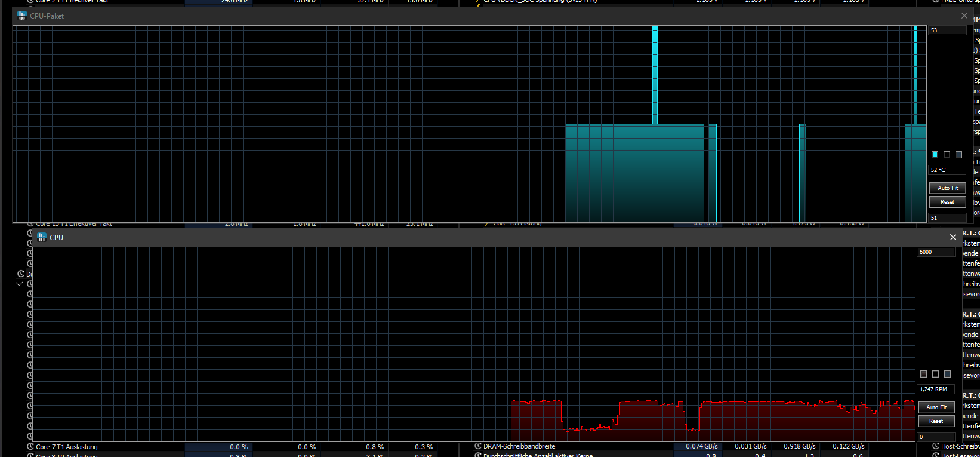This screenshot has width=980, height=457.
Task: Click the CPU-Paket window title
Action: pos(47,16)
